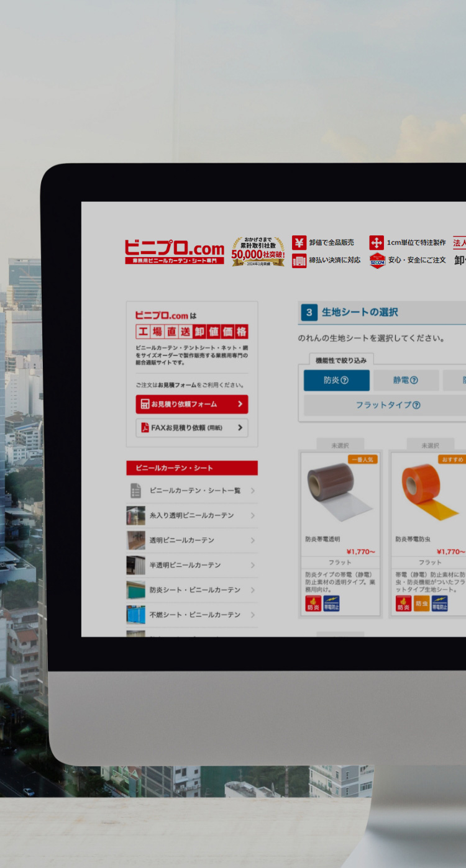Click the calculator icon on お見積り依頼フォーム button
Image resolution: width=466 pixels, height=868 pixels.
pos(145,404)
